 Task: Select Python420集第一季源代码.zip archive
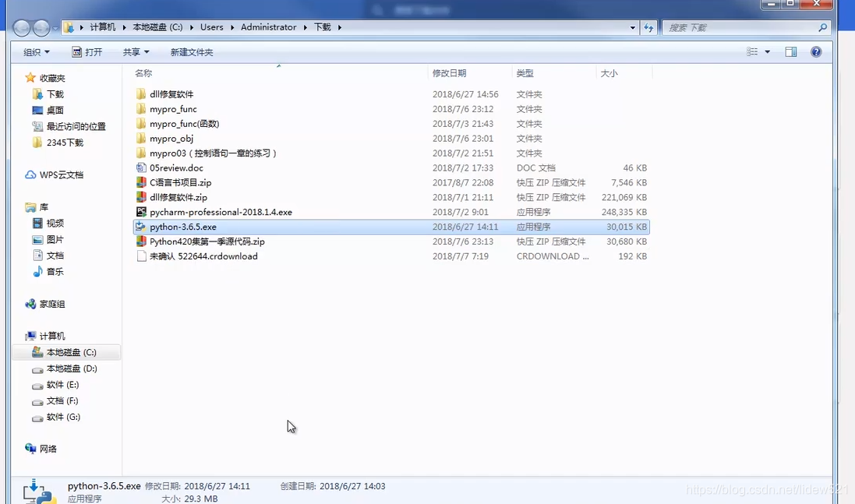(207, 241)
